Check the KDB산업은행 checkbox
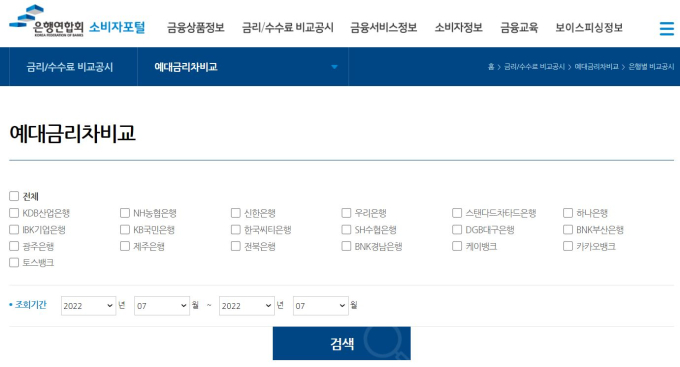Viewport: 680px width, 367px height. coord(14,213)
